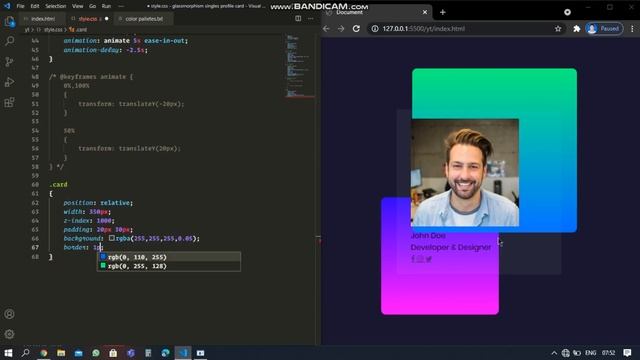View site information next to the URL

point(374,29)
